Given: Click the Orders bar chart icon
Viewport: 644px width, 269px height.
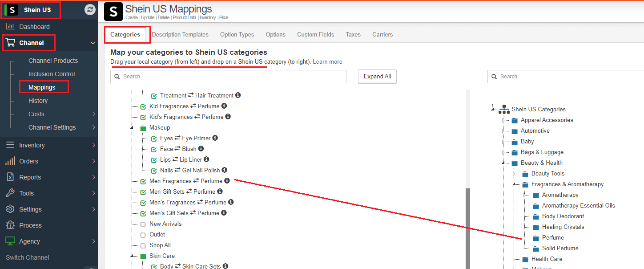Looking at the screenshot, I should coord(10,161).
